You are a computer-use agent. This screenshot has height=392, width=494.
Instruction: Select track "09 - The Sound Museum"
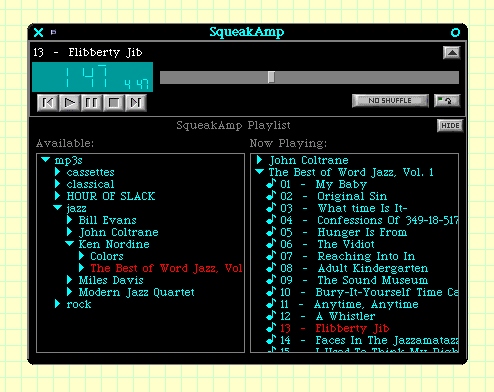(x=354, y=280)
